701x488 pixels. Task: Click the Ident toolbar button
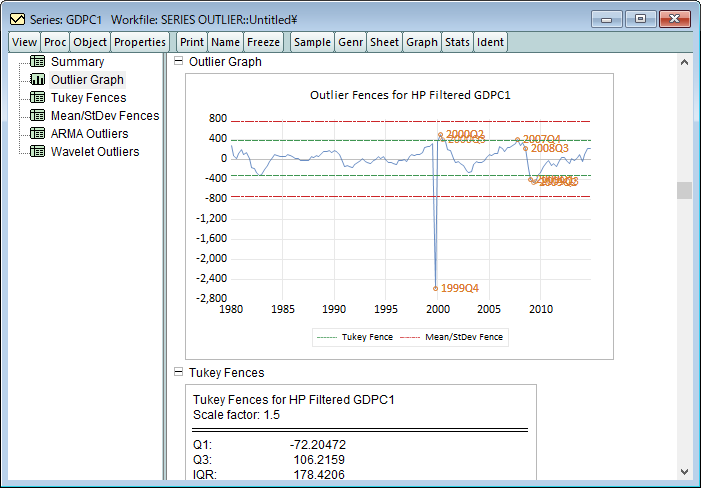tap(490, 42)
